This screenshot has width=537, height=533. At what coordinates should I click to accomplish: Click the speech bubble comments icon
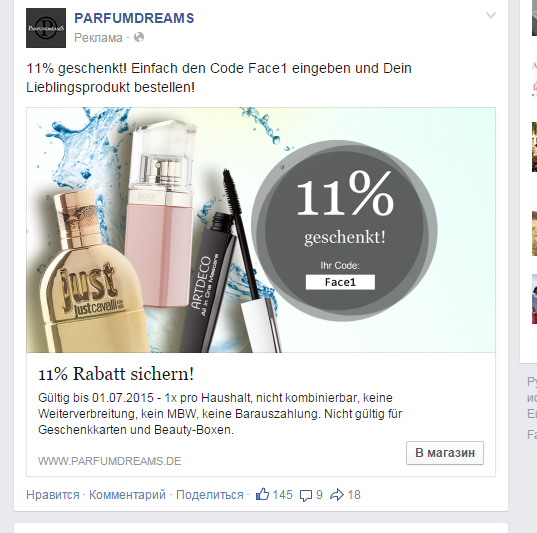click(306, 495)
